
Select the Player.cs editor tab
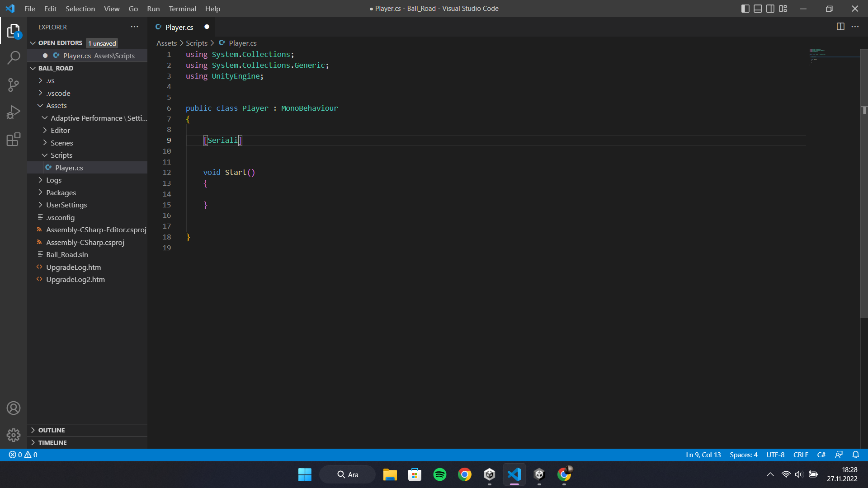tap(179, 27)
